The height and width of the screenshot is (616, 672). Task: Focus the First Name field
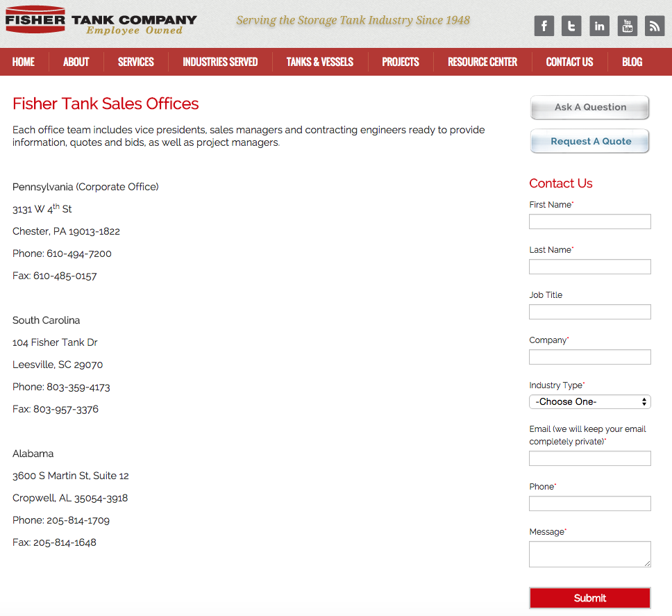point(589,222)
